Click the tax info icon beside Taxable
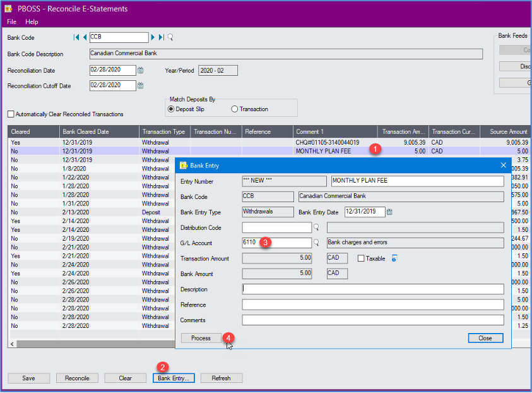This screenshot has height=393, width=532. coord(394,258)
